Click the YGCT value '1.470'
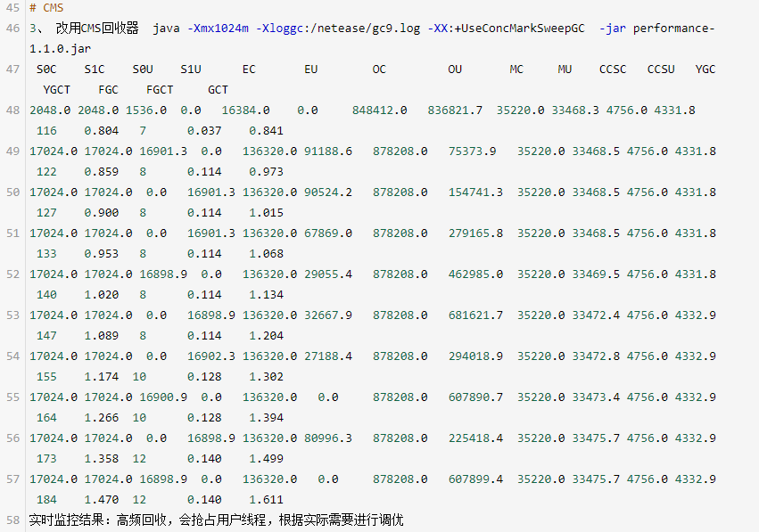 coord(101,500)
